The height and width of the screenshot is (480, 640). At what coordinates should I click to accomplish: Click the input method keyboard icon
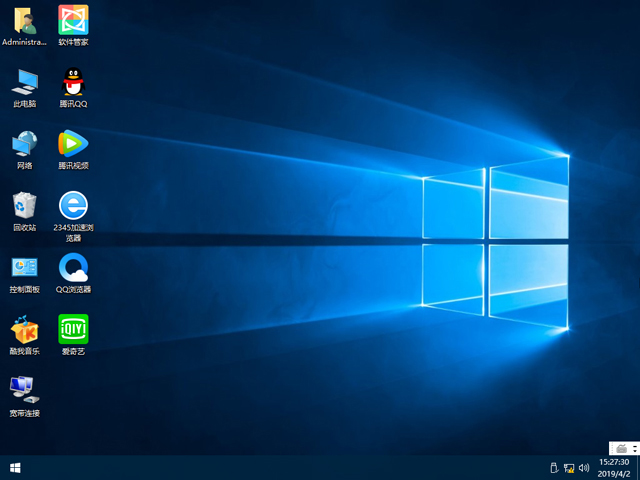620,447
